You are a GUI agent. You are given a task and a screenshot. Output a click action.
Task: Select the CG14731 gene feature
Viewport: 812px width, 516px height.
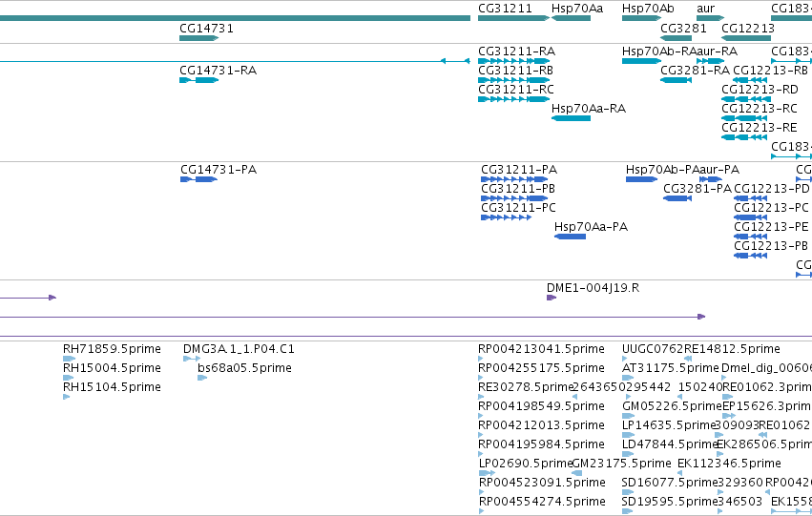click(198, 38)
